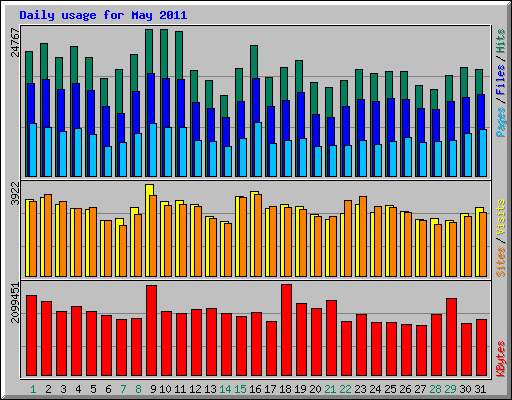Select green day 14 label
Image resolution: width=512 pixels, height=400 pixels.
coord(225,389)
